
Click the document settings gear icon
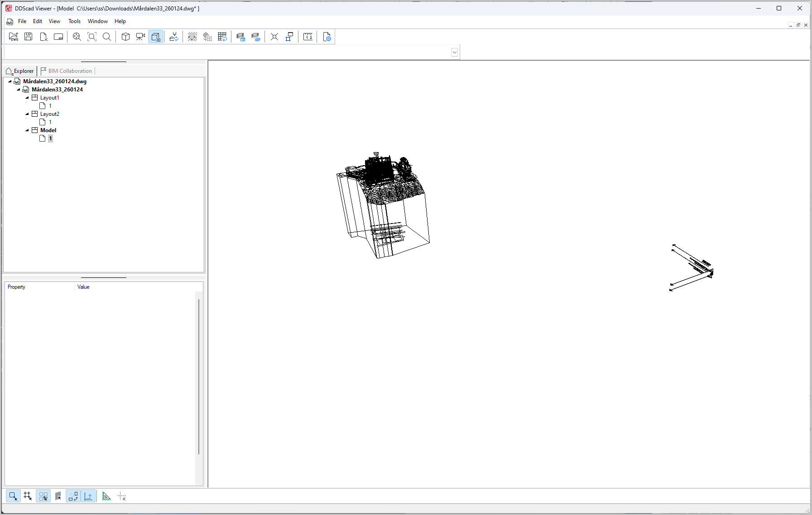point(327,37)
